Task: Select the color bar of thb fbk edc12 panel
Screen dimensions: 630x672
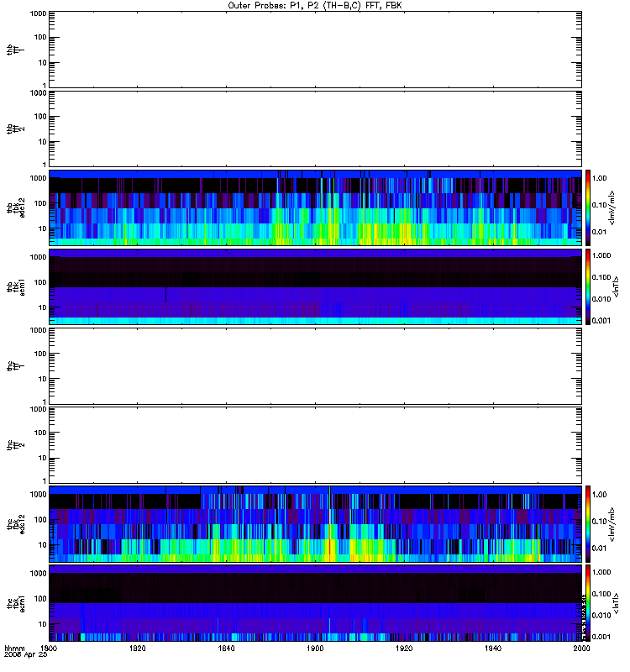Action: click(588, 207)
